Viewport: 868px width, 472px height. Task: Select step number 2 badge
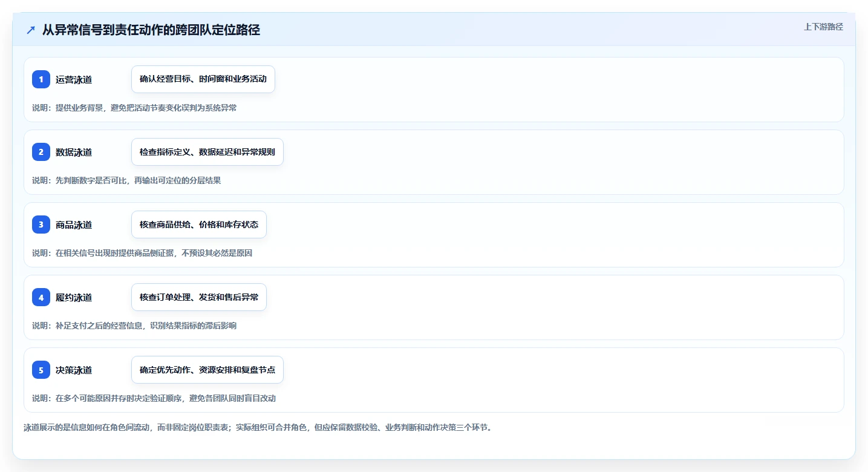[x=41, y=152]
